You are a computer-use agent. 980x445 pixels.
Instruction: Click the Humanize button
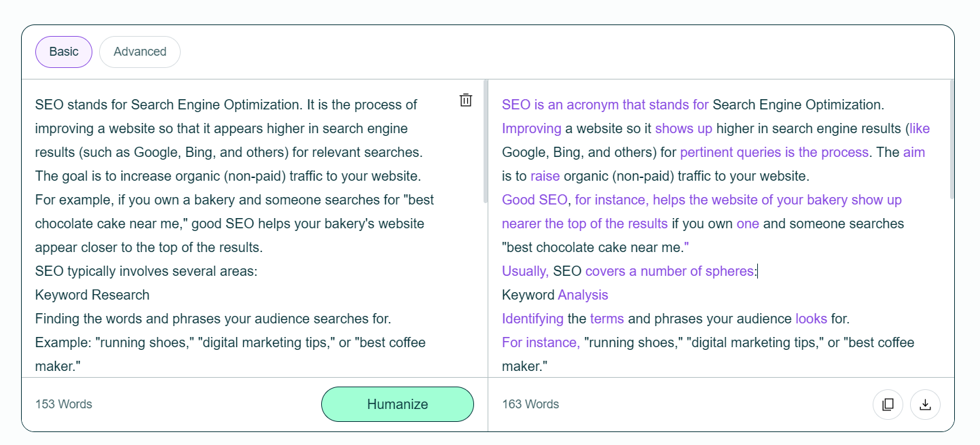(397, 404)
